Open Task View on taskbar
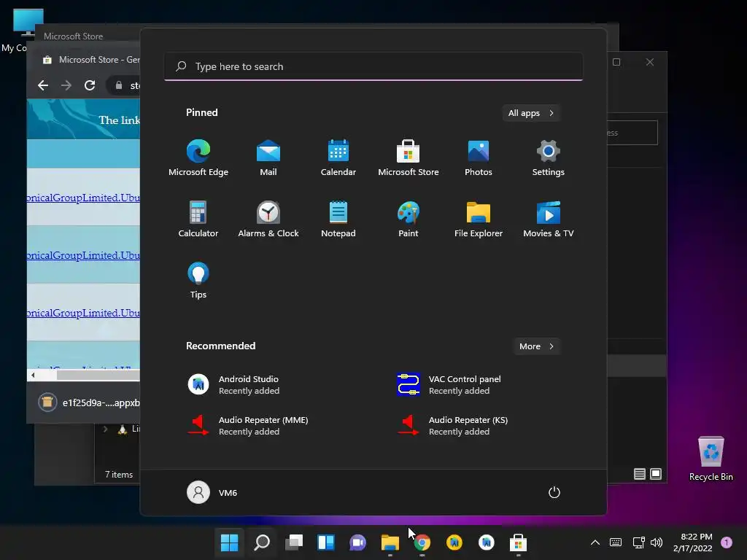 [294, 542]
